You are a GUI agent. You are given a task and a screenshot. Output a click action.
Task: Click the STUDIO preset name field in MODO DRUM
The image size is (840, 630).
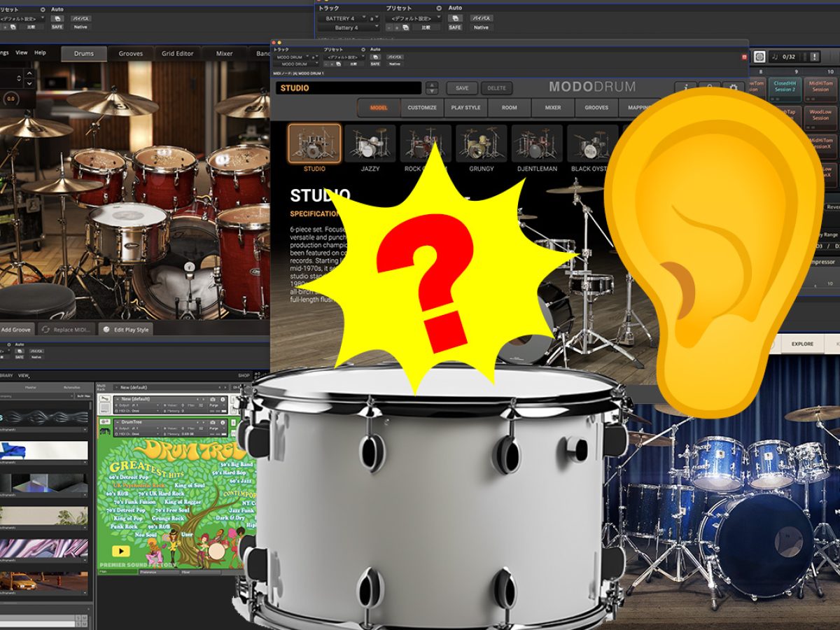pyautogui.click(x=349, y=88)
